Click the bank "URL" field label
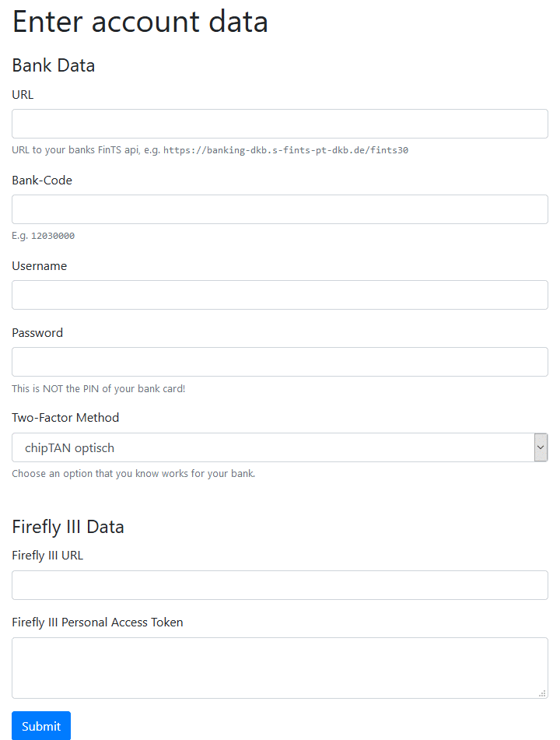This screenshot has width=560, height=740. (x=23, y=95)
